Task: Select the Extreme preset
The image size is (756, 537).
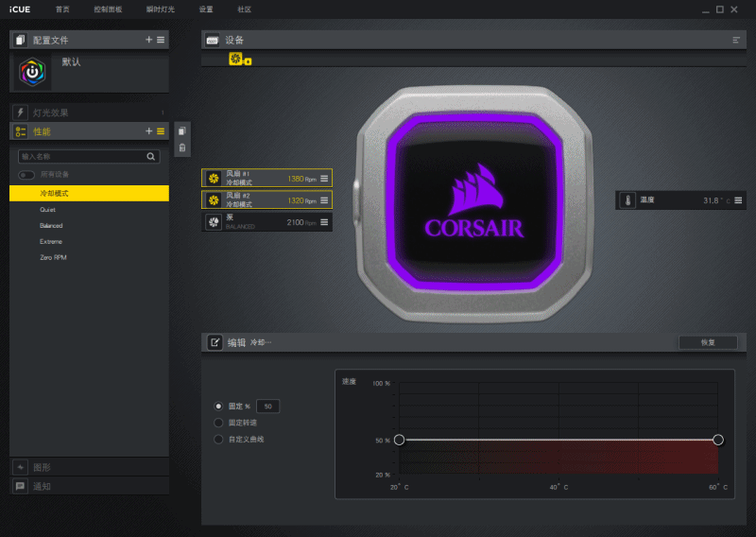Action: pos(89,241)
